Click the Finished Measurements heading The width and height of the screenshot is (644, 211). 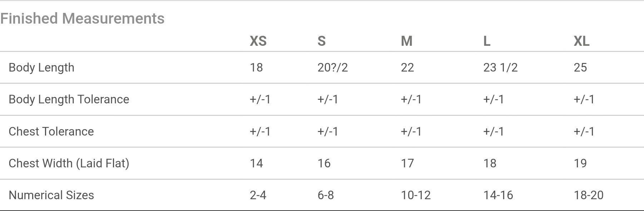click(82, 19)
